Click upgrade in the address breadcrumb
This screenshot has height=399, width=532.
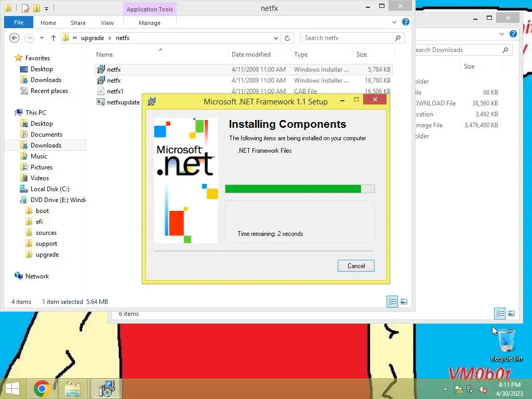(92, 38)
